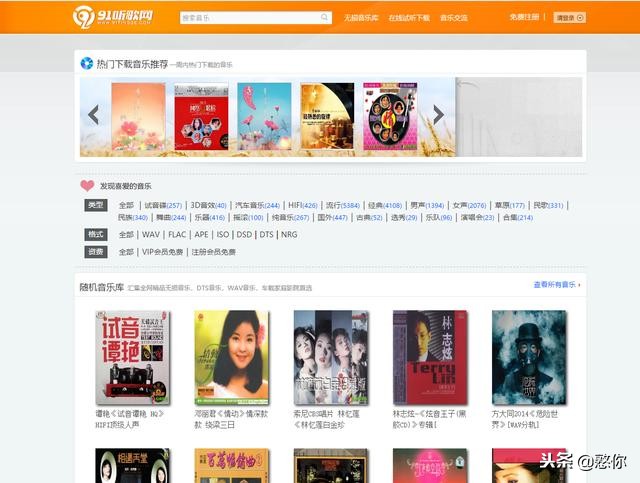
Task: Filter by 民歌(331) type
Action: [x=548, y=205]
